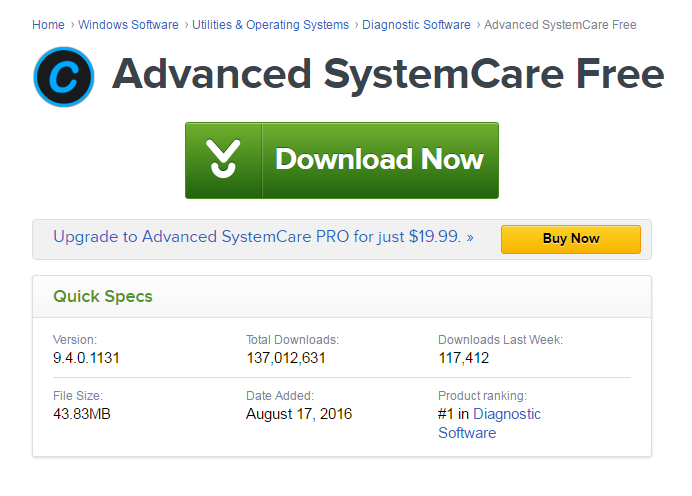This screenshot has width=692, height=496.
Task: Open the Home breadcrumb link
Action: [x=48, y=25]
